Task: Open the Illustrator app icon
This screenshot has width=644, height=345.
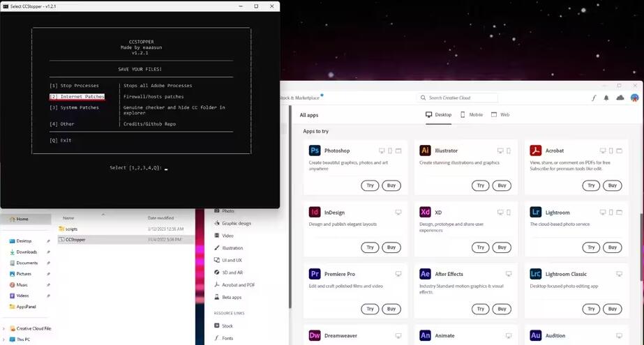Action: 425,151
